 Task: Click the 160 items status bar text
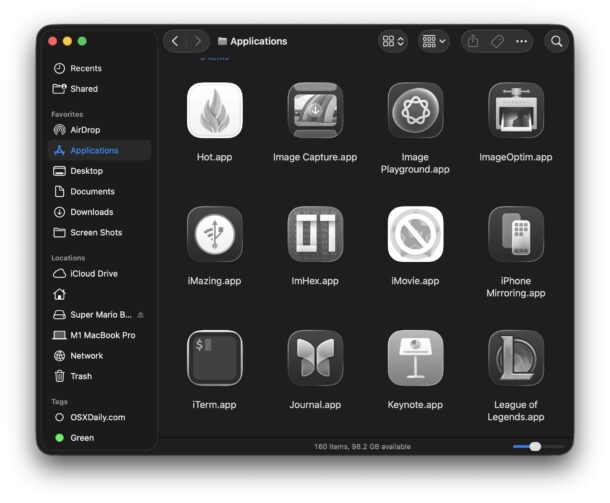(362, 447)
